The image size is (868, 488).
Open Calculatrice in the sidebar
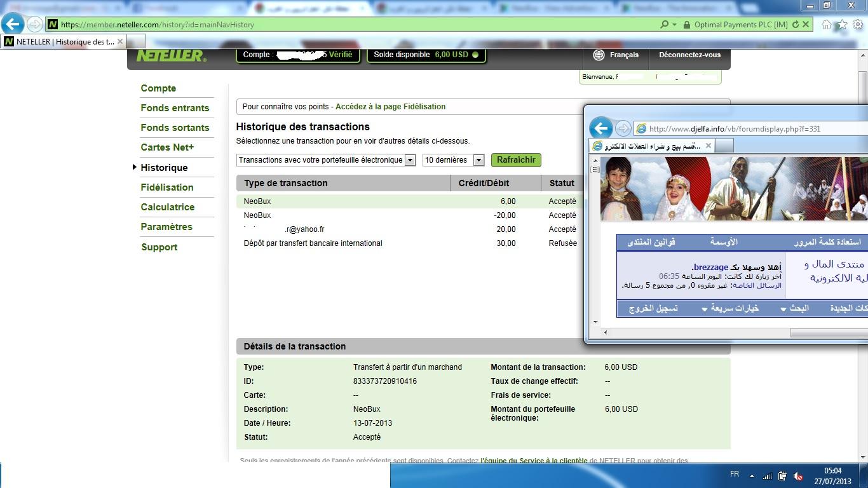168,207
